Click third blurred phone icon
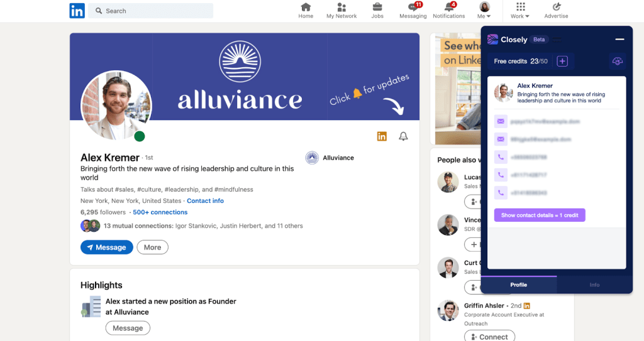Screen dimensions: 644x341 tap(501, 193)
